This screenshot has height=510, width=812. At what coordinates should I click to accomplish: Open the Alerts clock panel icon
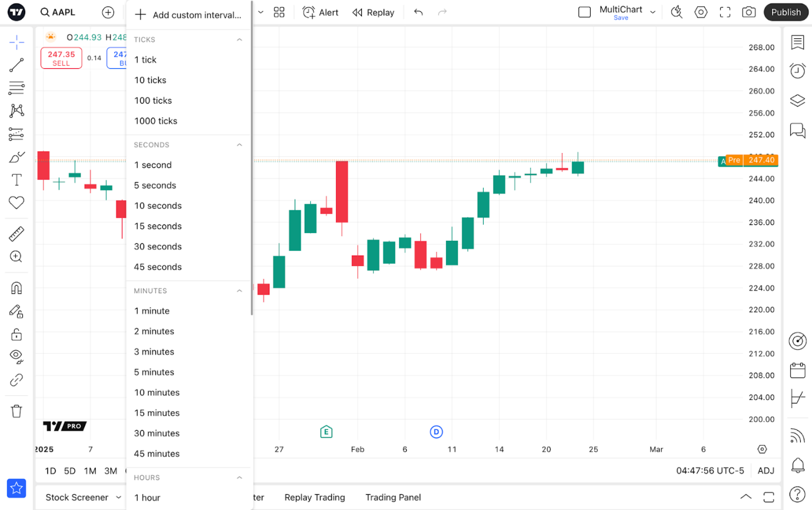pos(797,71)
